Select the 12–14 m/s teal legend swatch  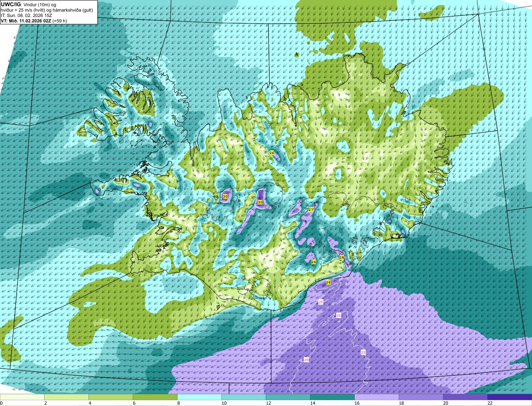288,397
